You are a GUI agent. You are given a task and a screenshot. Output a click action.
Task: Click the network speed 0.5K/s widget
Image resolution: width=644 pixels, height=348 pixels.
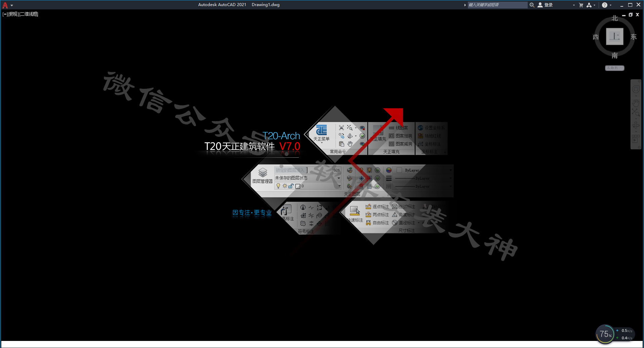625,331
